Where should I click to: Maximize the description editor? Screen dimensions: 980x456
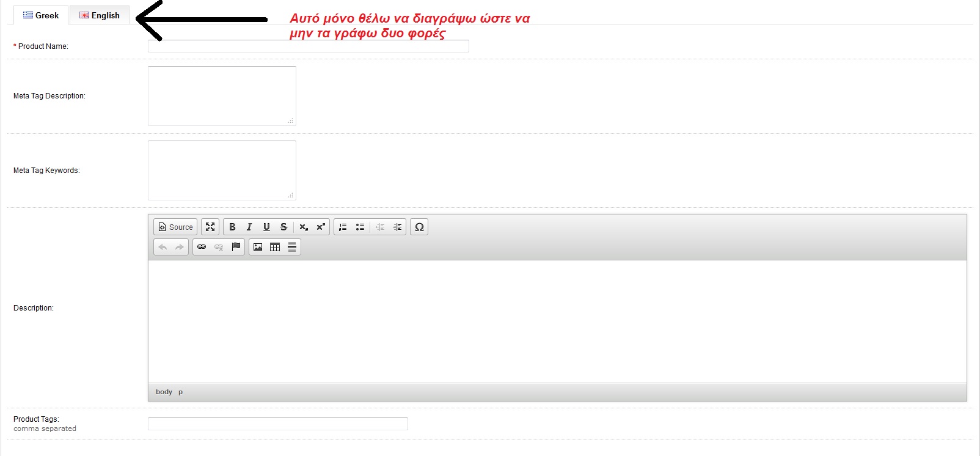[210, 227]
